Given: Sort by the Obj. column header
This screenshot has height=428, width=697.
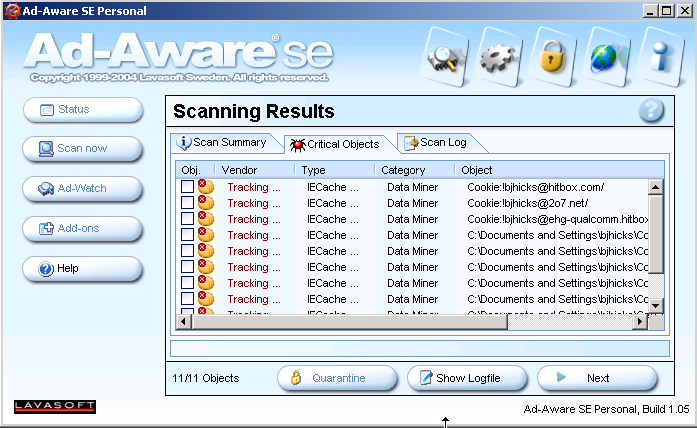Looking at the screenshot, I should [195, 170].
